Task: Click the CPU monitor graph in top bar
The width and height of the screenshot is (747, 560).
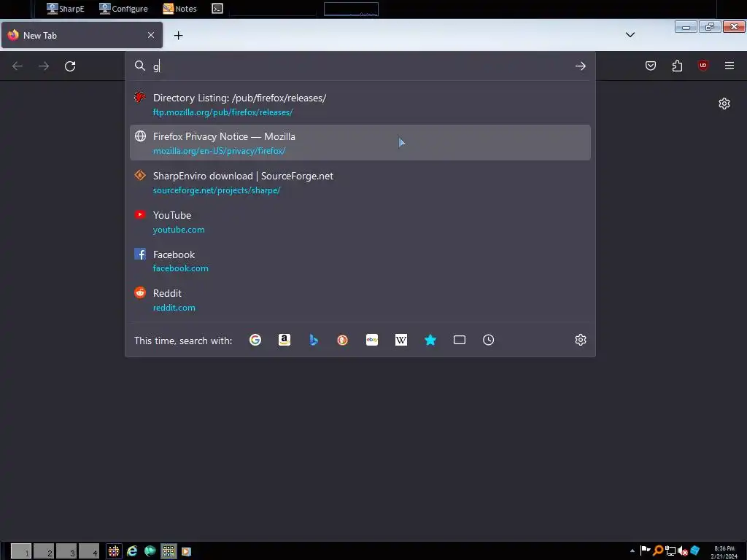Action: [351, 9]
